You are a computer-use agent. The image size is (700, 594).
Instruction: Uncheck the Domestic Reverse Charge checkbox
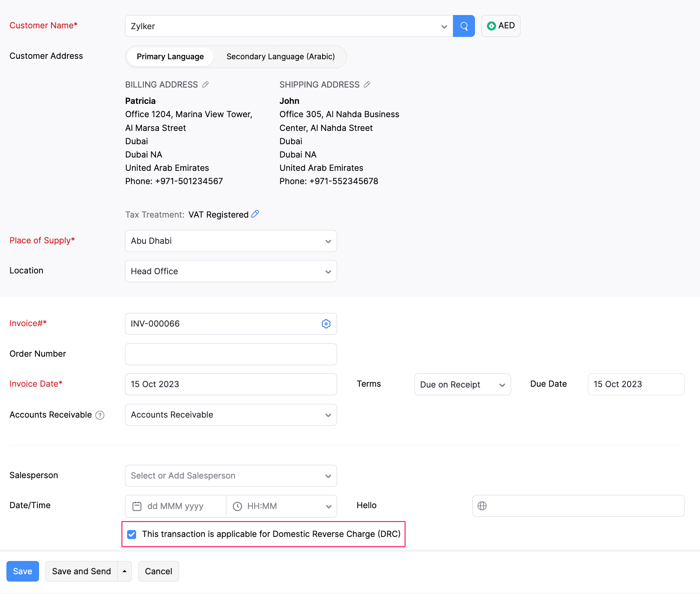coord(132,534)
